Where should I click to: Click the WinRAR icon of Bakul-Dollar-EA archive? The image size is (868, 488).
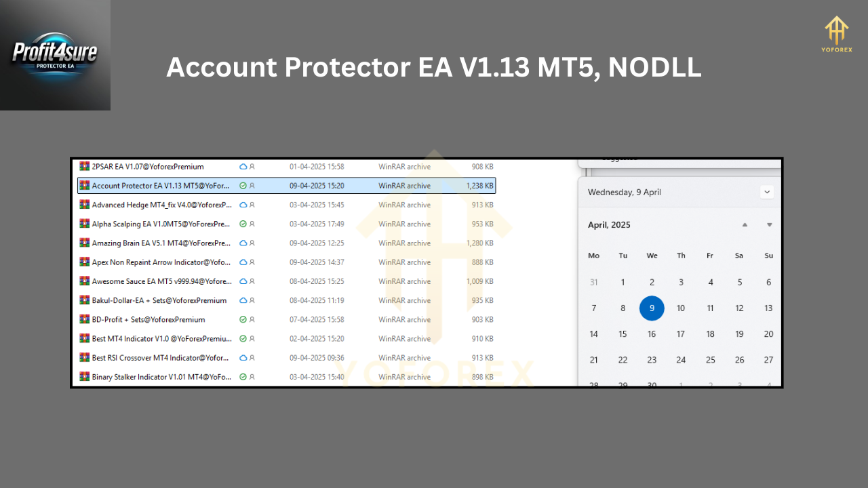click(x=84, y=300)
